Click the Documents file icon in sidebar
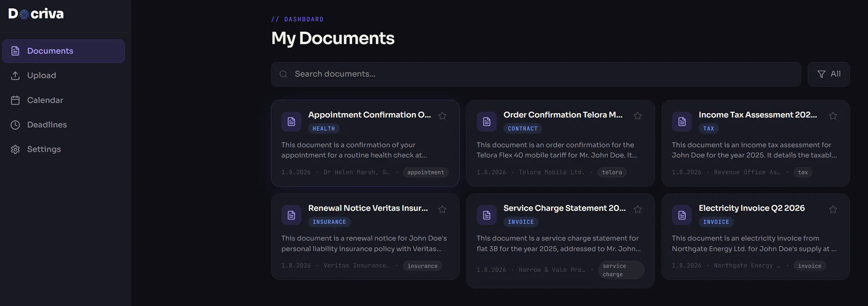 (15, 51)
